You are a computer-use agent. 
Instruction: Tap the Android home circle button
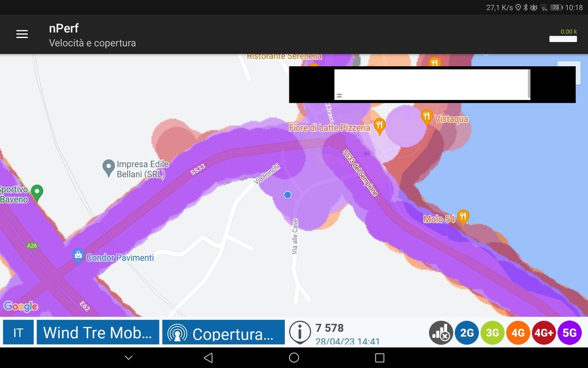pos(294,358)
